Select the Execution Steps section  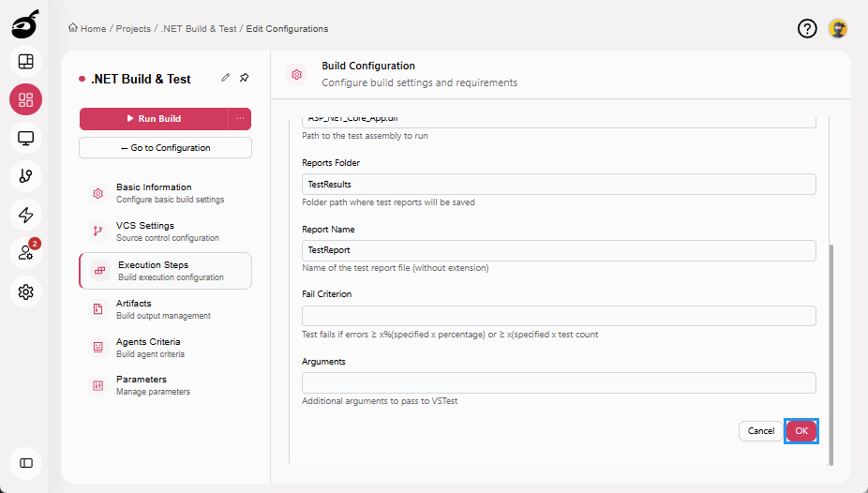[166, 271]
